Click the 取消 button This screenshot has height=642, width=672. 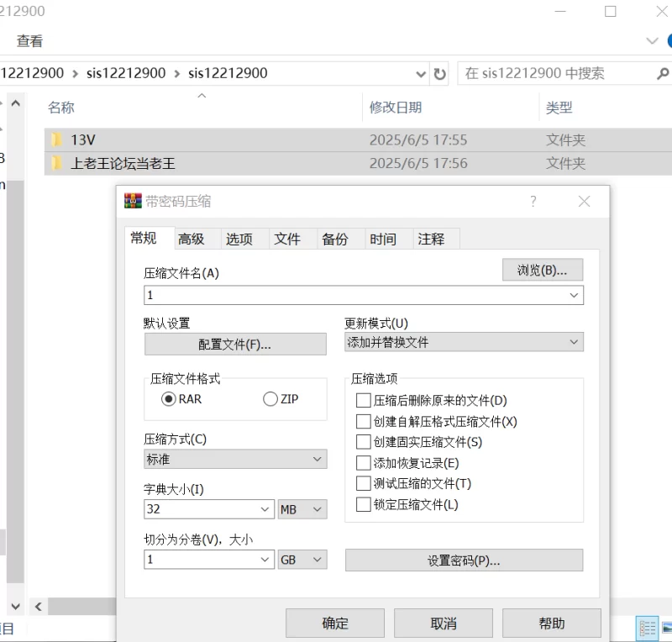point(444,624)
